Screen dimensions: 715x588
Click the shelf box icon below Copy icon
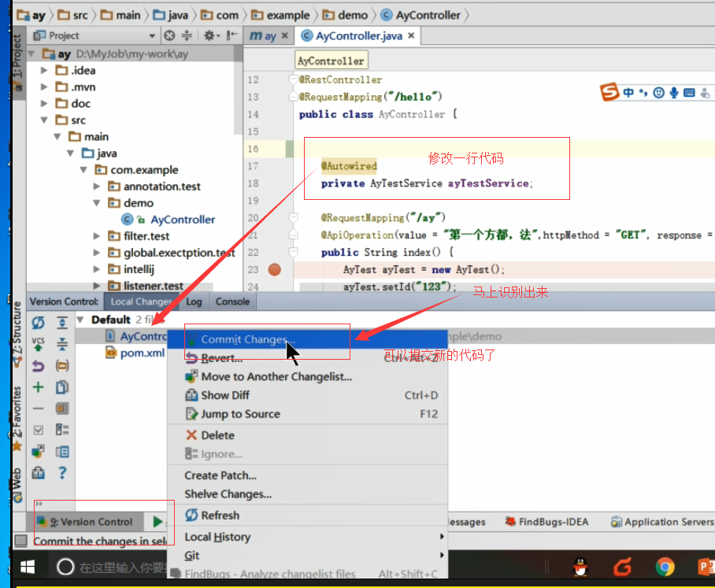click(62, 409)
